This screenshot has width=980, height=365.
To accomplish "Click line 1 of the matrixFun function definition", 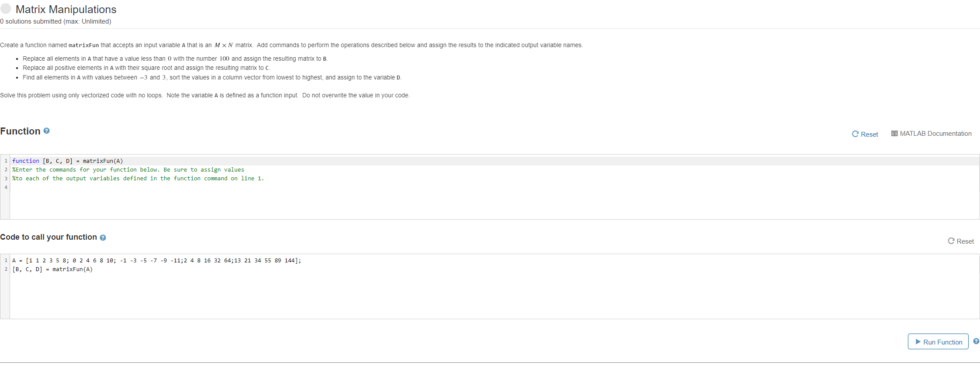I will tap(68, 161).
